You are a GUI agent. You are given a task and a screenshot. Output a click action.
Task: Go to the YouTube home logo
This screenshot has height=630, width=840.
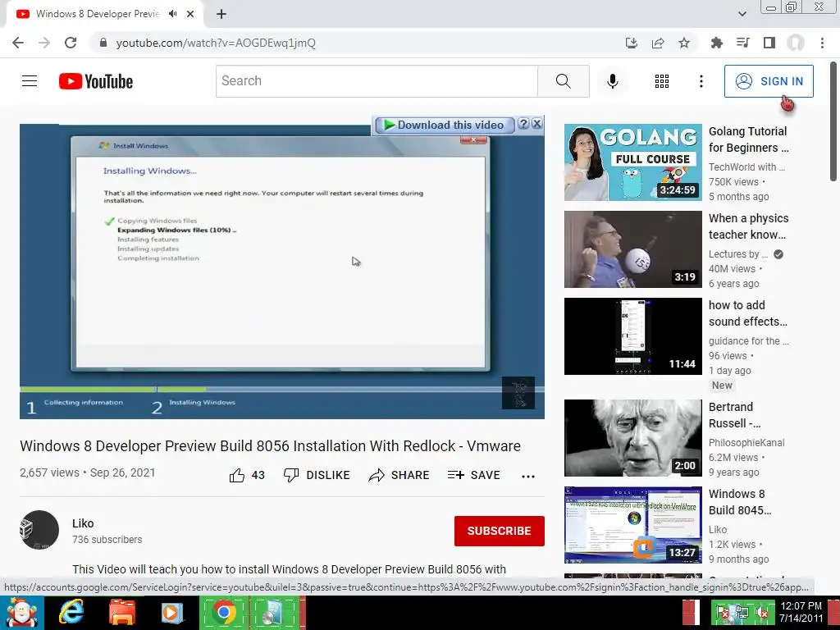point(96,81)
